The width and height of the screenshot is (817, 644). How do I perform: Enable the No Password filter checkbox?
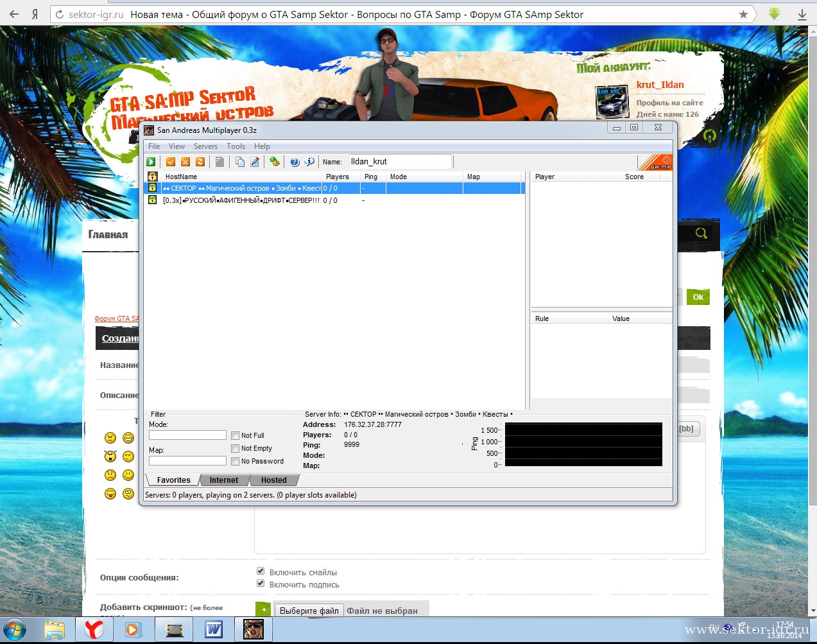(x=235, y=461)
